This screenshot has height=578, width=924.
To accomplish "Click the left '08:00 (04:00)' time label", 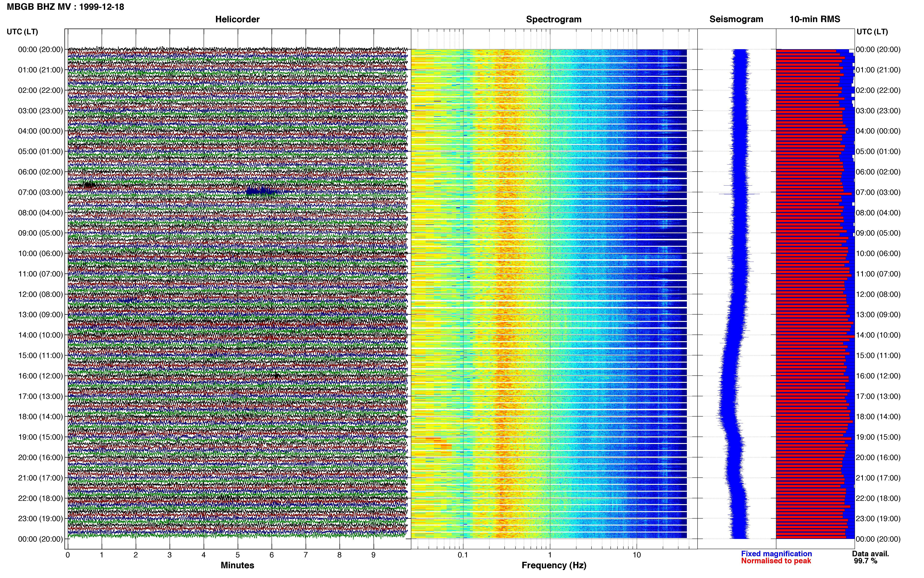I will click(41, 212).
